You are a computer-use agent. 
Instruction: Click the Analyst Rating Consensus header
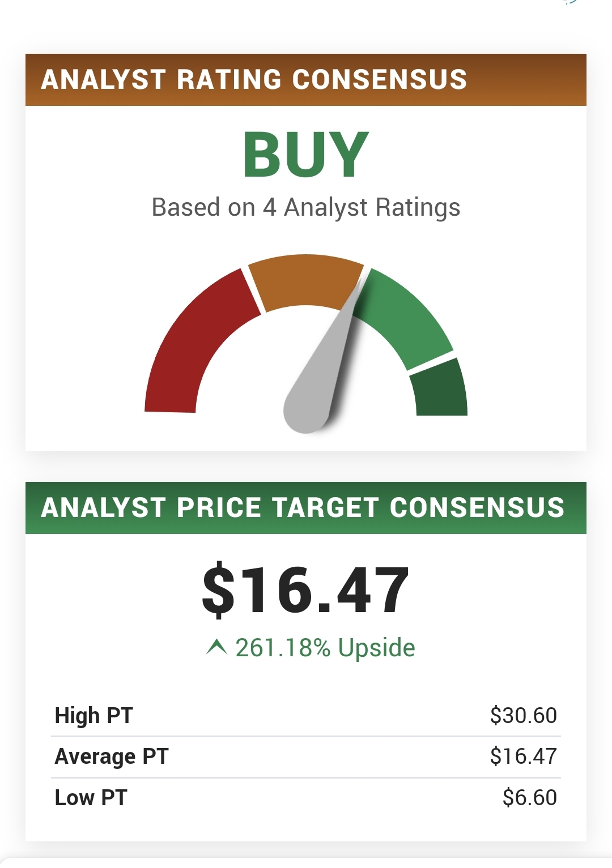(306, 80)
